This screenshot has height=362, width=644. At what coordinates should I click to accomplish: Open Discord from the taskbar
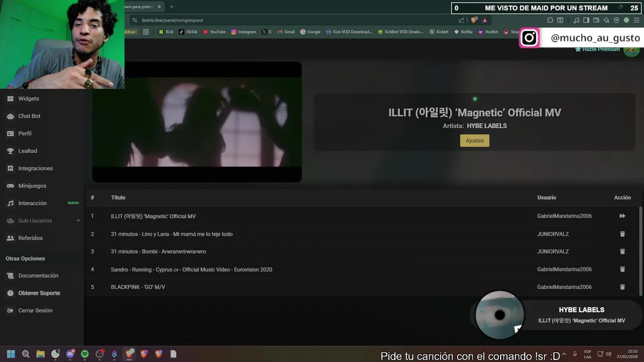[70, 354]
